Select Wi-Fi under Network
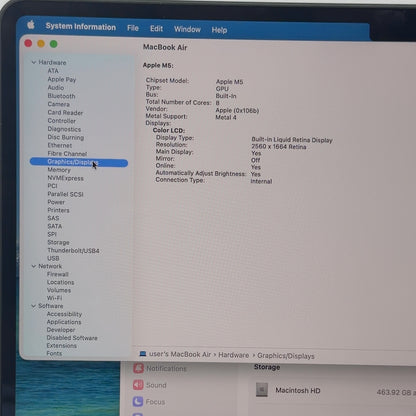This screenshot has height=416, width=416. (x=54, y=298)
